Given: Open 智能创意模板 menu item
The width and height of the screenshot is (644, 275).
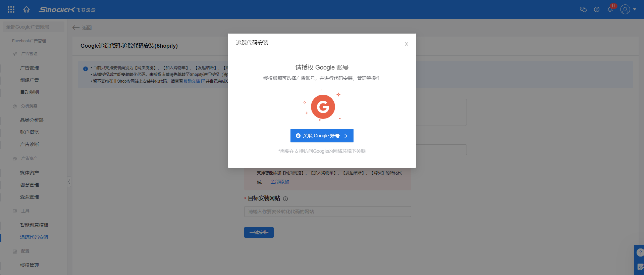Looking at the screenshot, I should coord(34,225).
